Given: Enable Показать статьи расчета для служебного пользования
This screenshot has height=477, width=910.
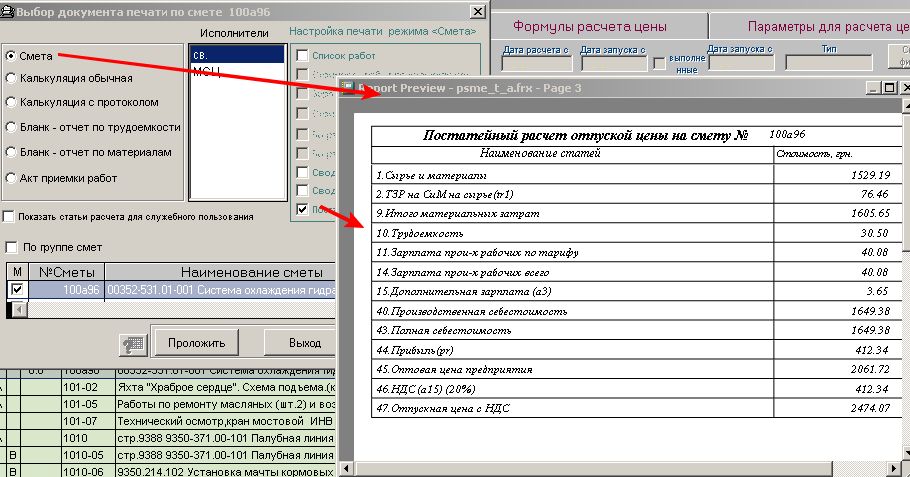Looking at the screenshot, I should pyautogui.click(x=9, y=216).
